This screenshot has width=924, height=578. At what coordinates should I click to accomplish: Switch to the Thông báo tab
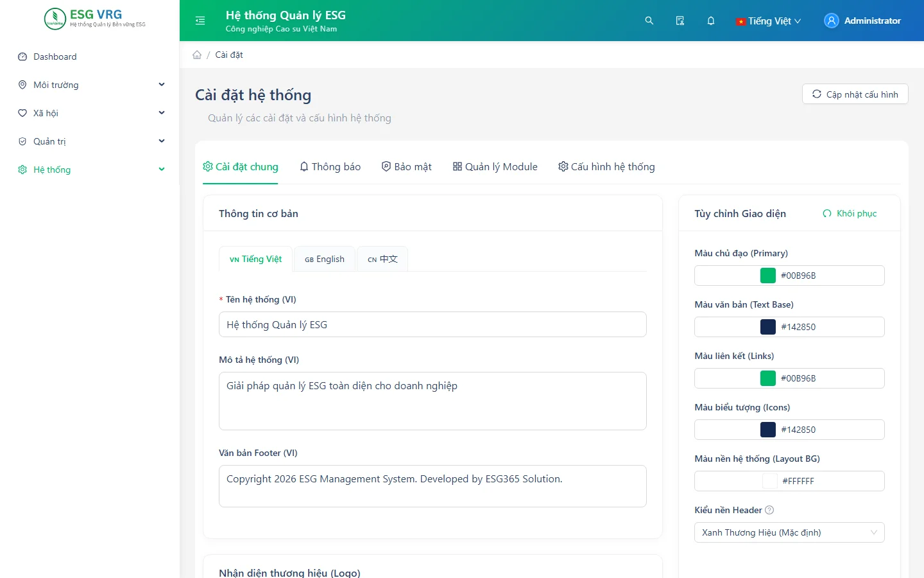[330, 167]
